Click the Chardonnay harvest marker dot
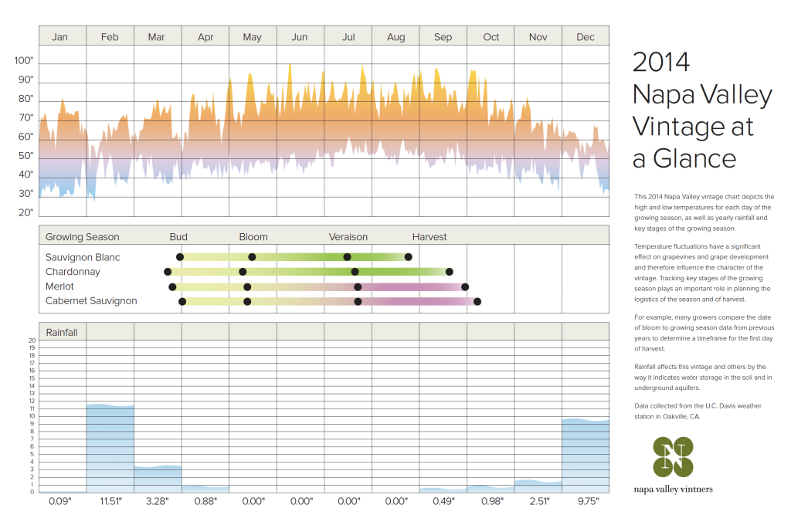This screenshot has height=532, width=791. tap(450, 272)
